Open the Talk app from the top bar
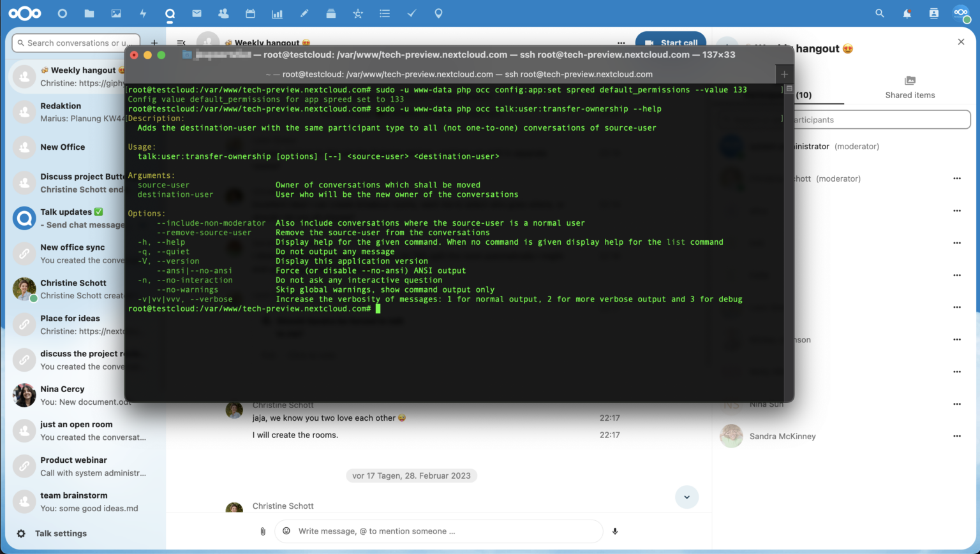This screenshot has height=554, width=980. coord(170,13)
